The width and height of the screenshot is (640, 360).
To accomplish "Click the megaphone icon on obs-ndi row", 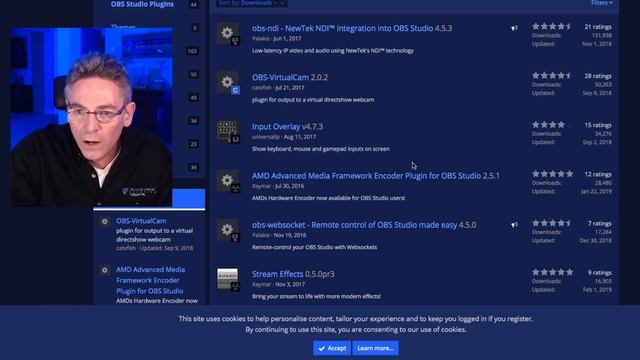I will [514, 28].
